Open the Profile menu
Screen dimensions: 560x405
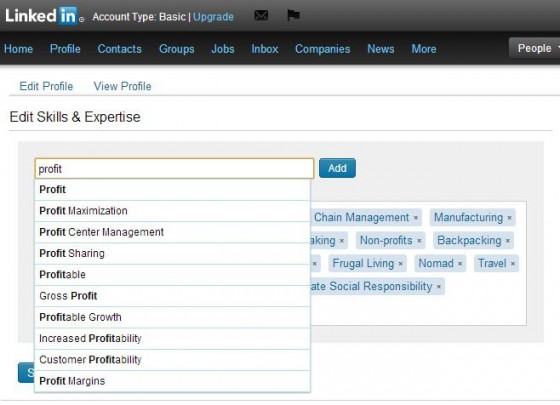tap(65, 49)
